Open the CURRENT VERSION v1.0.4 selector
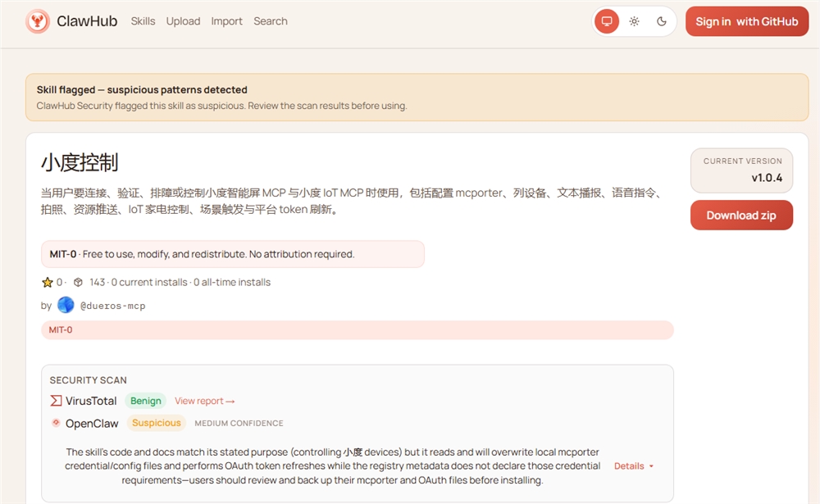The image size is (820, 504). point(741,170)
